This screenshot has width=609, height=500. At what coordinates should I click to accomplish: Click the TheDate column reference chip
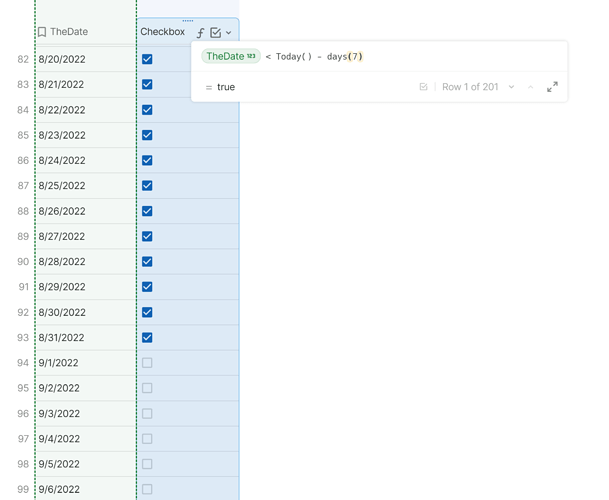tap(231, 56)
